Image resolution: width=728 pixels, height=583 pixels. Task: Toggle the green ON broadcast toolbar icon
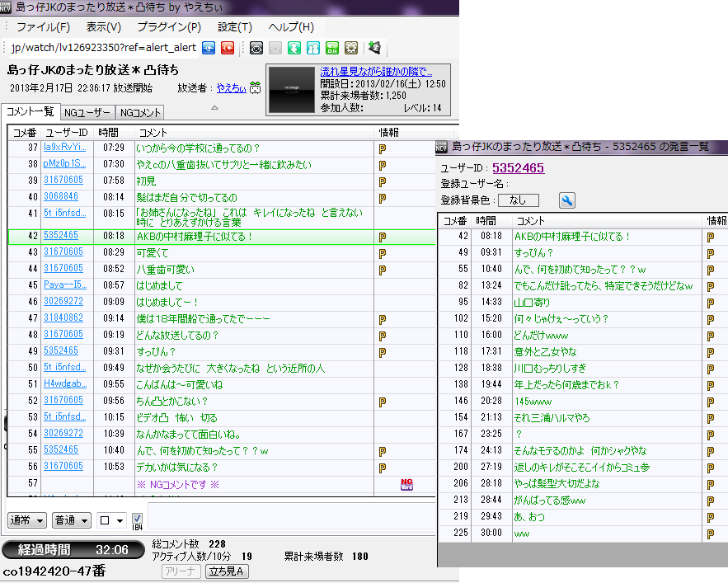[332, 47]
